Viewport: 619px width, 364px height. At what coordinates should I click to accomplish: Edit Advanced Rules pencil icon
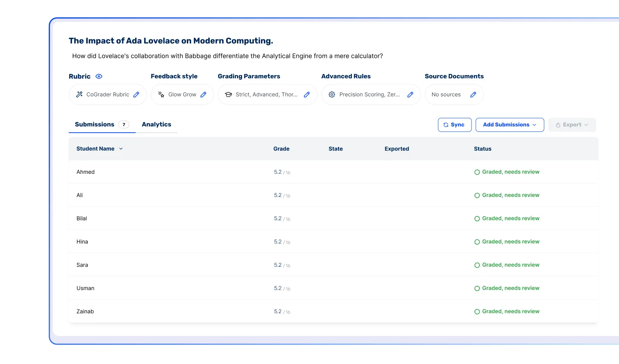[x=410, y=94]
